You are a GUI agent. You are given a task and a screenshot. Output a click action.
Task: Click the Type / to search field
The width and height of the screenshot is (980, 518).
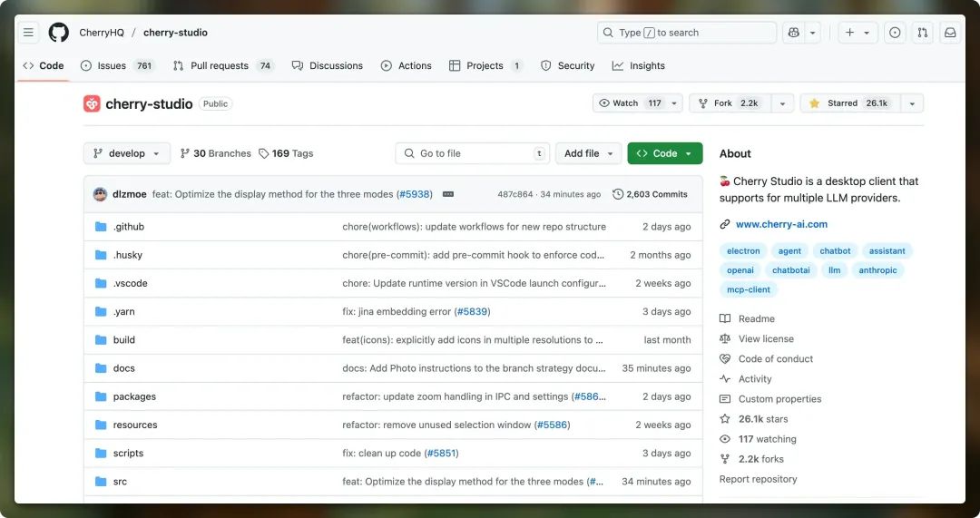pos(686,33)
